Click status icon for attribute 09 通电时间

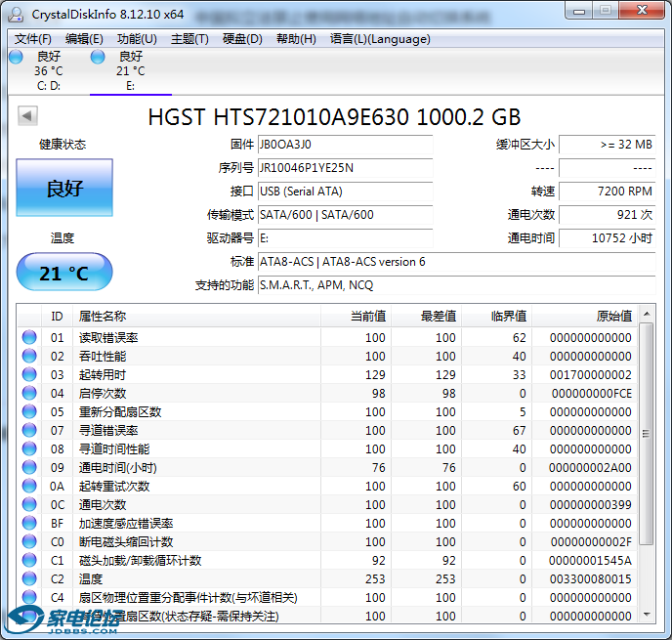point(29,467)
